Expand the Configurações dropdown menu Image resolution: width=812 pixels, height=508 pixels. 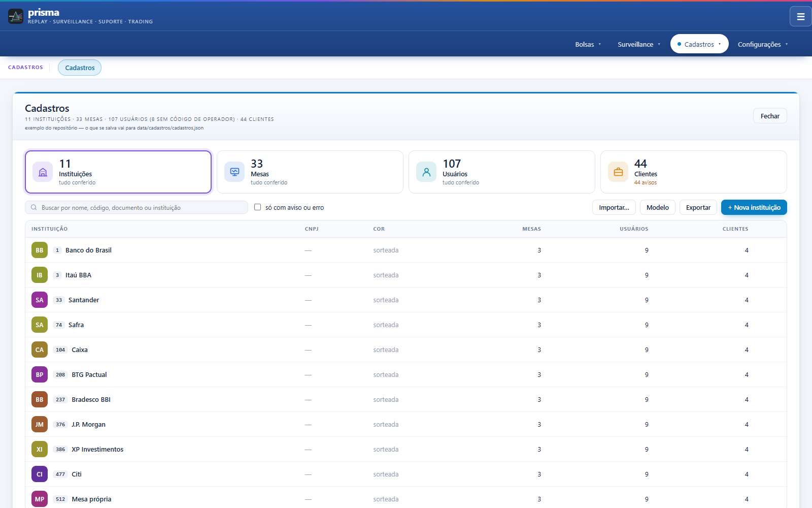763,44
